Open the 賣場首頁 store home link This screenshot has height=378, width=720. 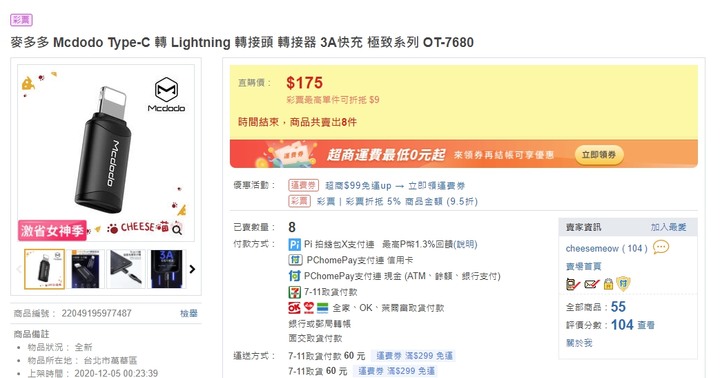[x=583, y=266]
